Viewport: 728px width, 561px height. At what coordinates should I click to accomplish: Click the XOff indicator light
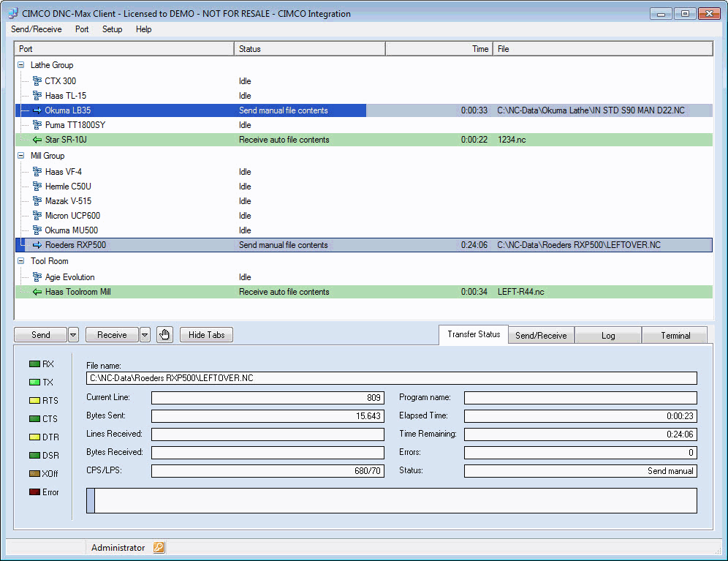tap(35, 474)
